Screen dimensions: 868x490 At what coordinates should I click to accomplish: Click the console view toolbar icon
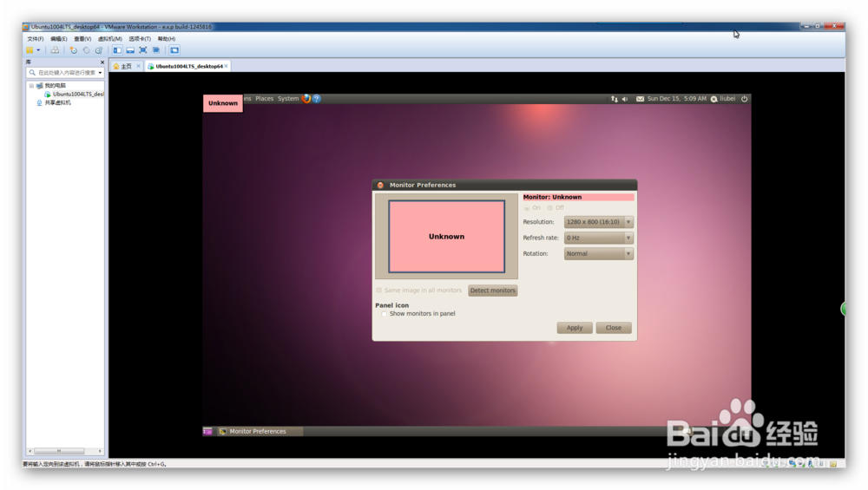(x=174, y=49)
